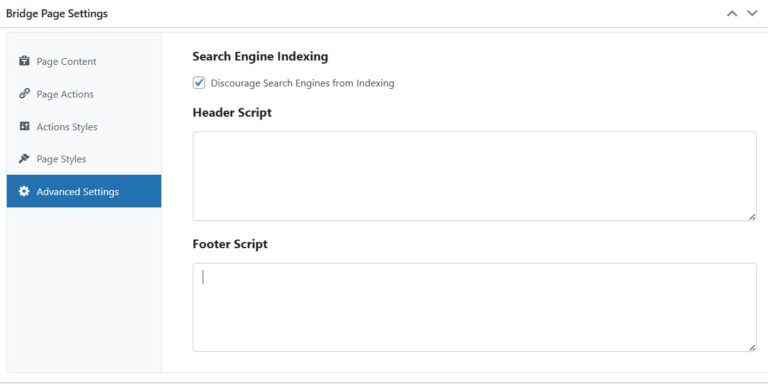This screenshot has width=768, height=384.
Task: Click the Search Engine Indexing heading
Action: (260, 57)
